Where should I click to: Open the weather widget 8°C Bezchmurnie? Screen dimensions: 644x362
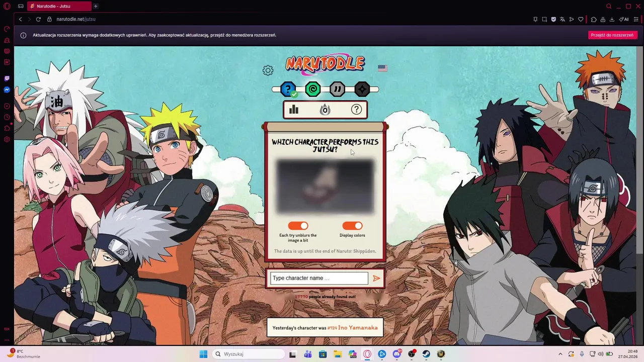coord(23,354)
